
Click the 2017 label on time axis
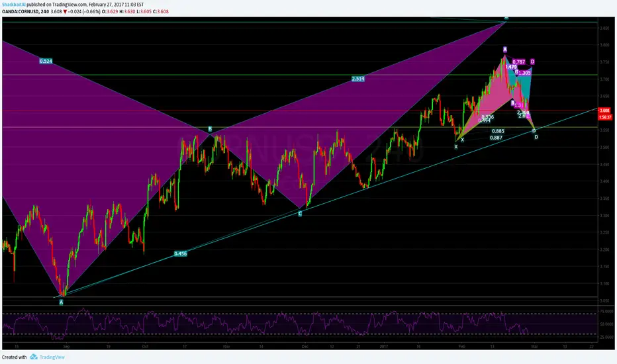(x=384, y=347)
